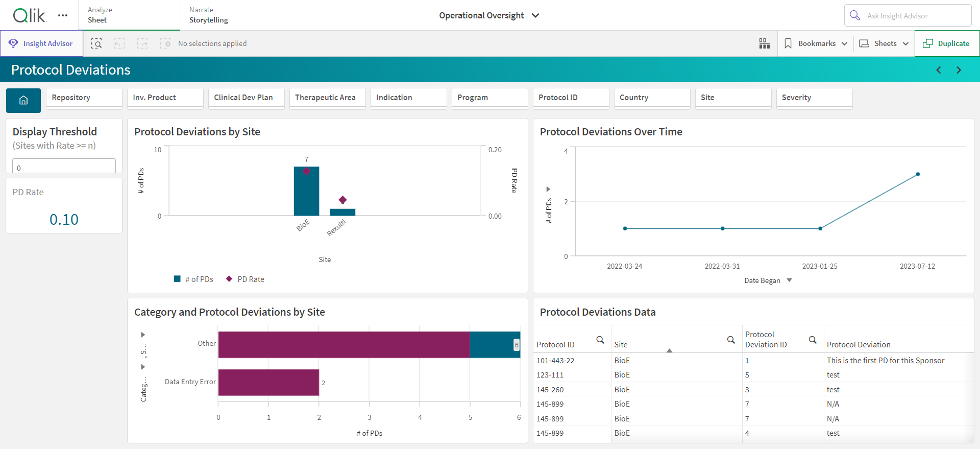The height and width of the screenshot is (449, 980).
Task: Click the Duplicate button
Action: click(947, 43)
